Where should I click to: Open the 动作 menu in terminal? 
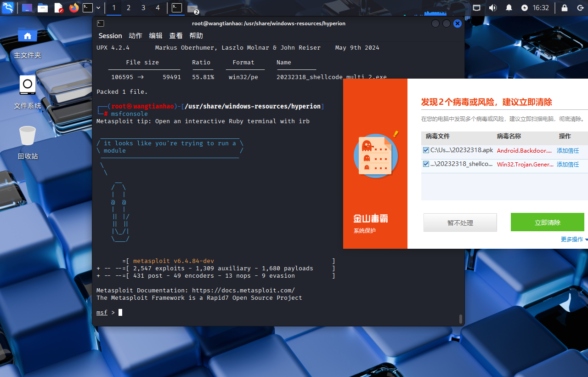pos(136,36)
